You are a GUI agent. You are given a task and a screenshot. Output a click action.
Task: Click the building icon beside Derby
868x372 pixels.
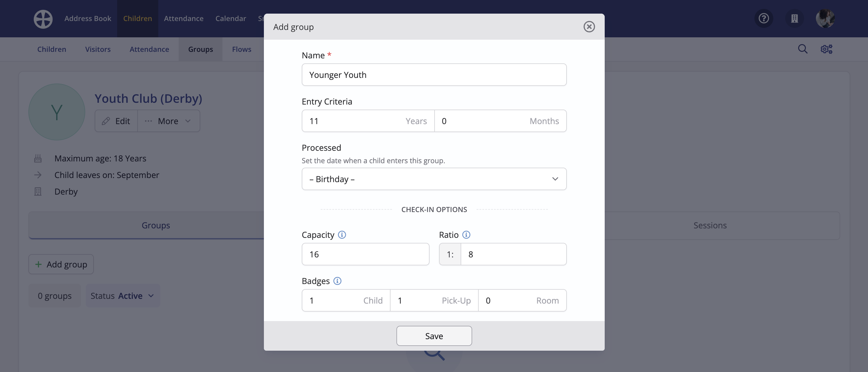(38, 192)
